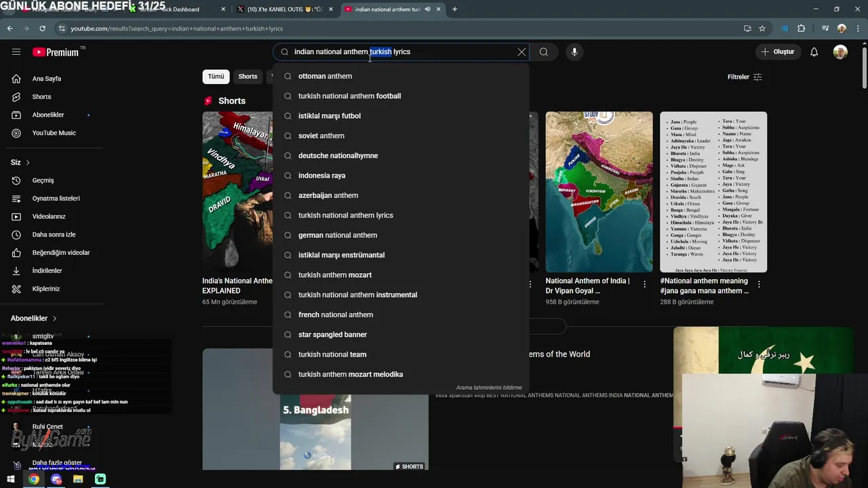The image size is (868, 488).
Task: Go to YouTube Premium home logo
Action: tap(56, 52)
